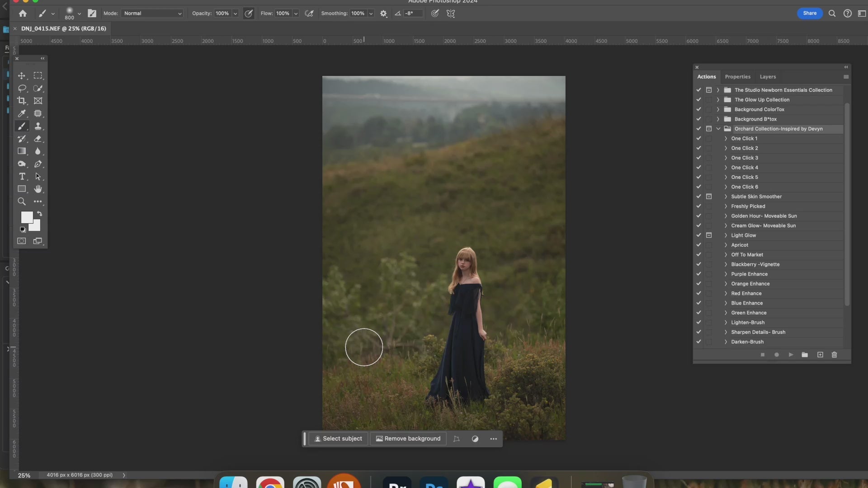Select the Eyedropper tool
The height and width of the screenshot is (488, 868).
(x=21, y=113)
